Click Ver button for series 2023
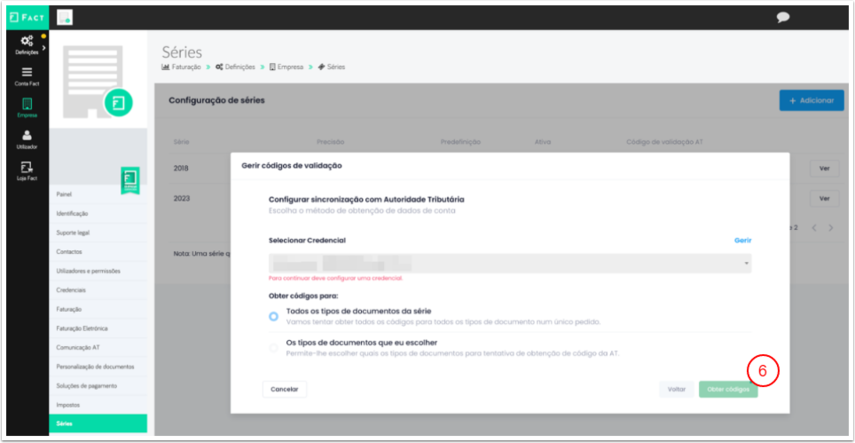Image resolution: width=855 pixels, height=443 pixels. click(824, 199)
